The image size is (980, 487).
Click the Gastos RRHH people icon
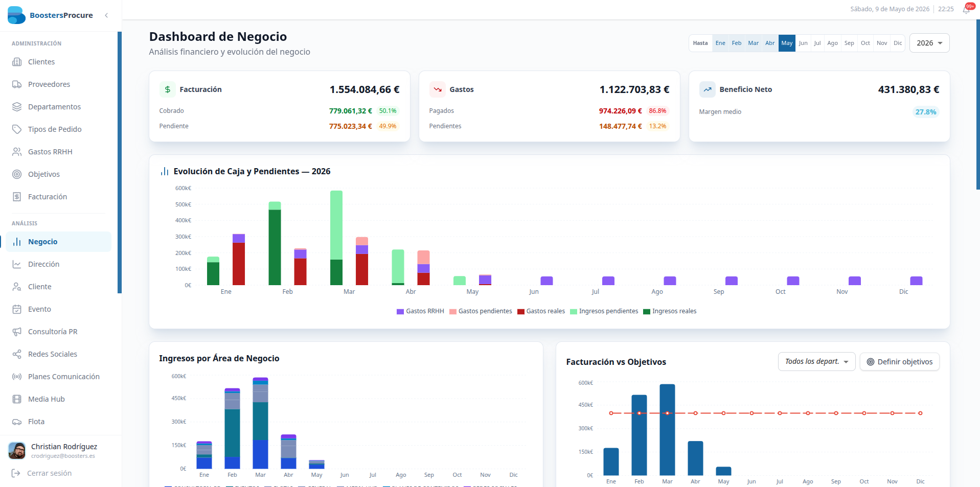[17, 152]
